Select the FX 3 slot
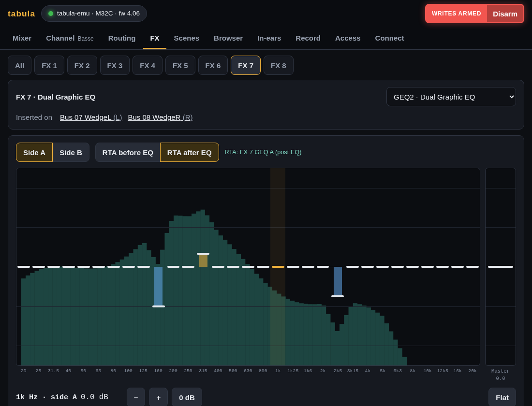This screenshot has height=406, width=532. click(x=115, y=65)
